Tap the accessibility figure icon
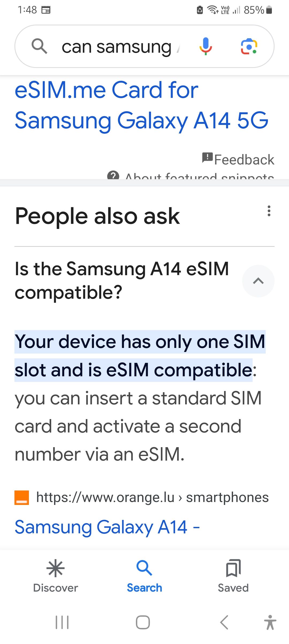The width and height of the screenshot is (289, 644). pyautogui.click(x=270, y=622)
